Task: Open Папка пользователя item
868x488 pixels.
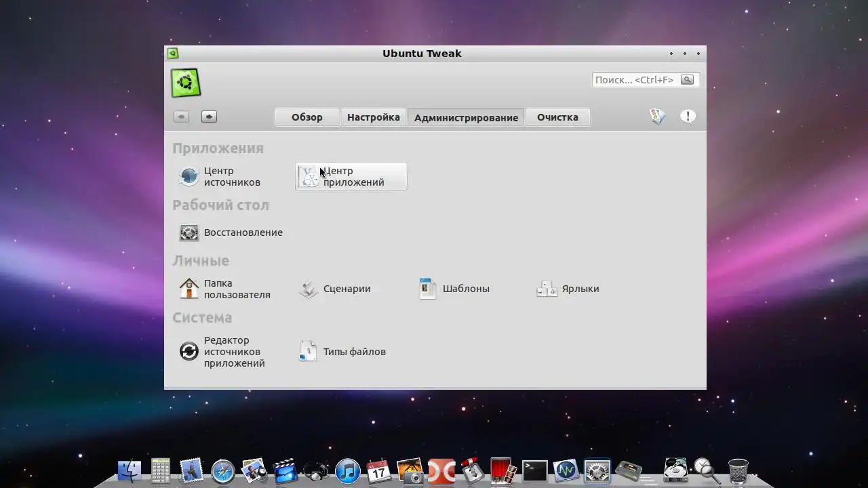Action: pos(224,289)
